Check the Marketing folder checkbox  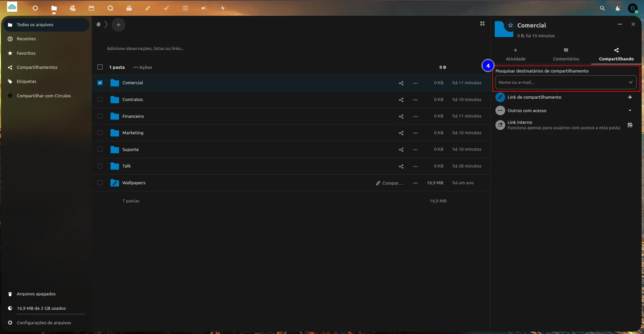click(x=100, y=133)
